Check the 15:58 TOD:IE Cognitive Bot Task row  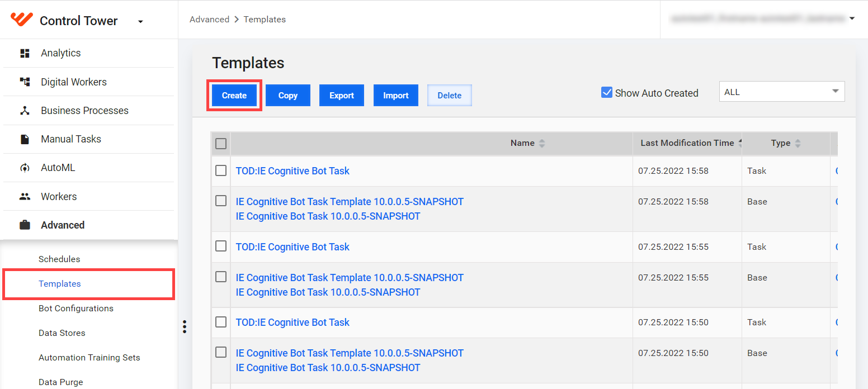click(221, 170)
